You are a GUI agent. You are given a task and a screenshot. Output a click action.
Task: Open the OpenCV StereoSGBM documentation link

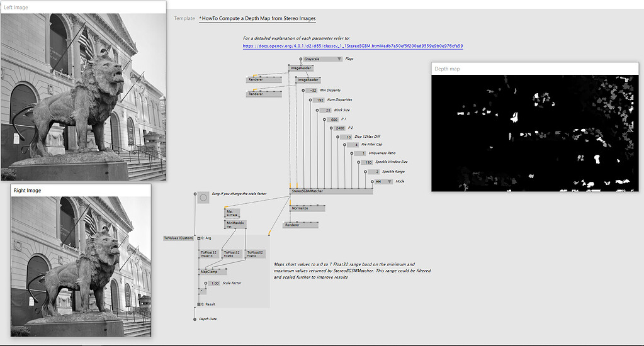click(353, 46)
